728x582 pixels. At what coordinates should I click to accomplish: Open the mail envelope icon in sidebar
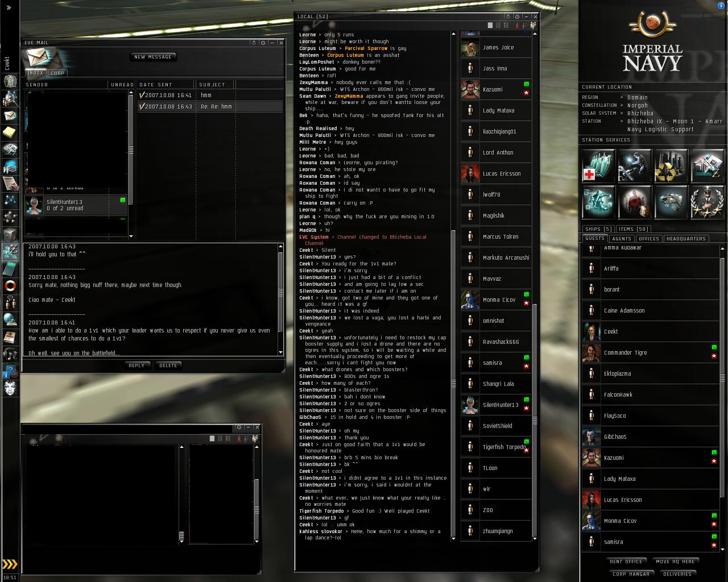pyautogui.click(x=10, y=115)
